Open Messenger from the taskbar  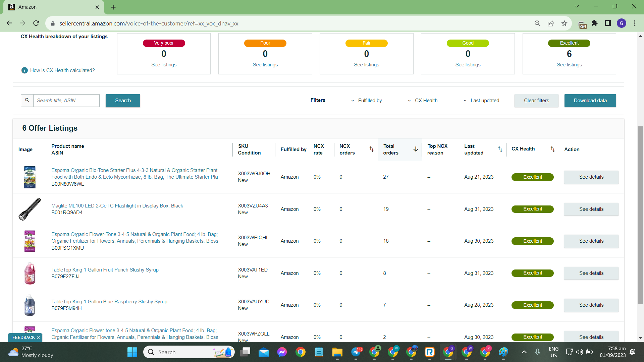[x=282, y=352]
